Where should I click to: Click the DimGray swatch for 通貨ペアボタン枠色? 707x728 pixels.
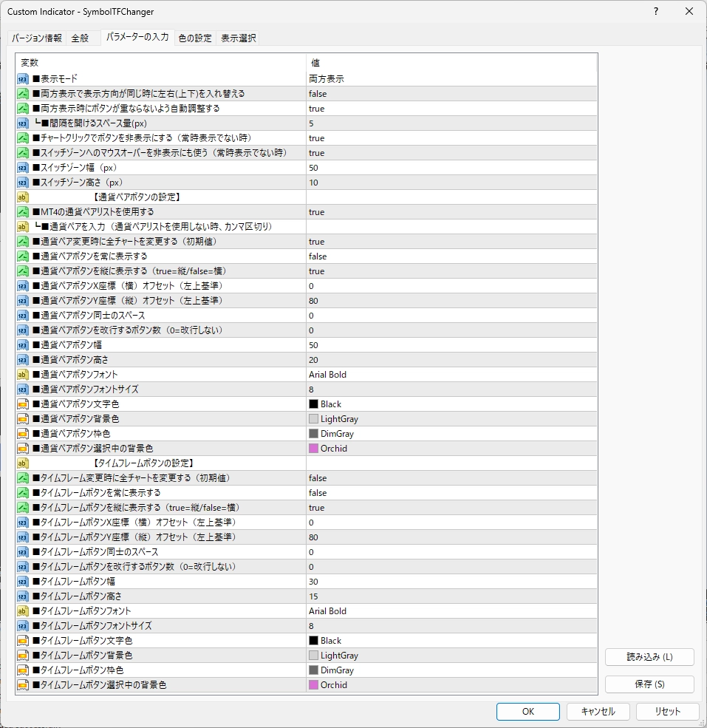[314, 434]
